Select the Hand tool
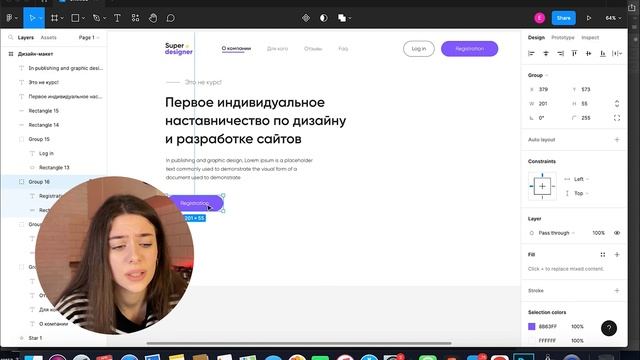The image size is (640, 360). pyautogui.click(x=153, y=18)
